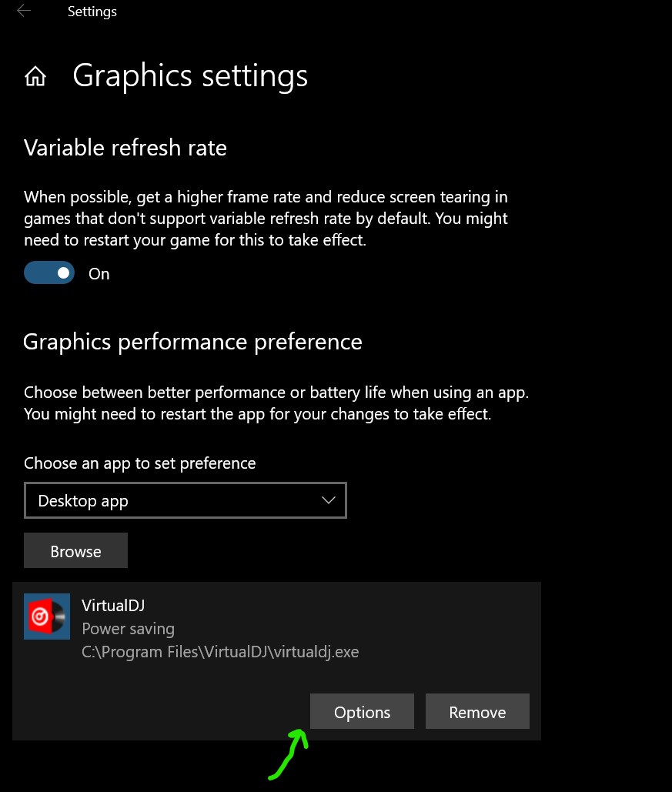Click the Variable refresh rate heading
This screenshot has width=672, height=792.
pyautogui.click(x=125, y=148)
